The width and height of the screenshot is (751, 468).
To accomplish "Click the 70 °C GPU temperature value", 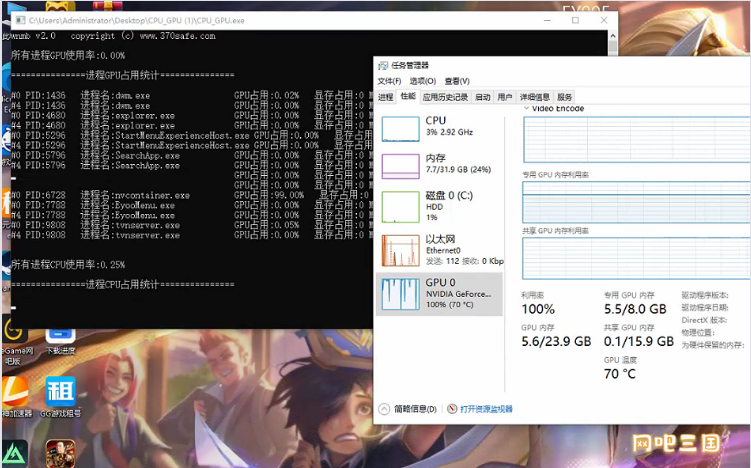I will (x=620, y=374).
